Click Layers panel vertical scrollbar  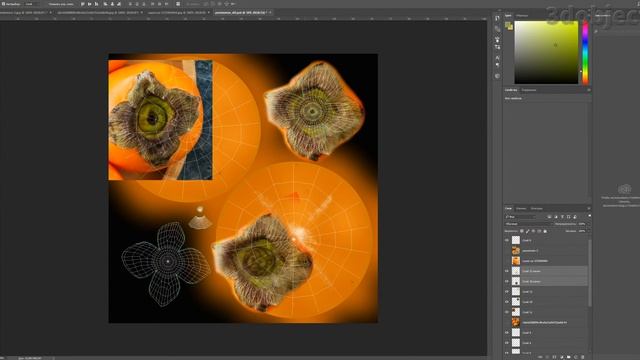(x=589, y=273)
